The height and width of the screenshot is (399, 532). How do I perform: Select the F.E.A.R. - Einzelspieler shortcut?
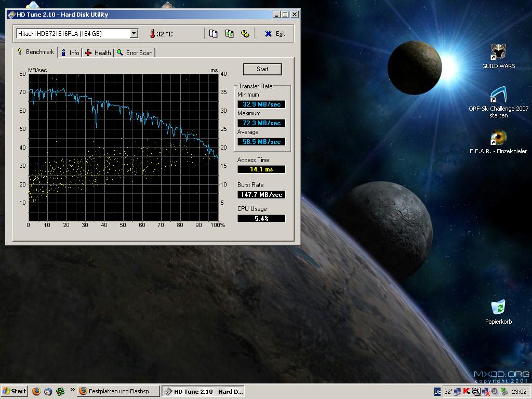[498, 142]
